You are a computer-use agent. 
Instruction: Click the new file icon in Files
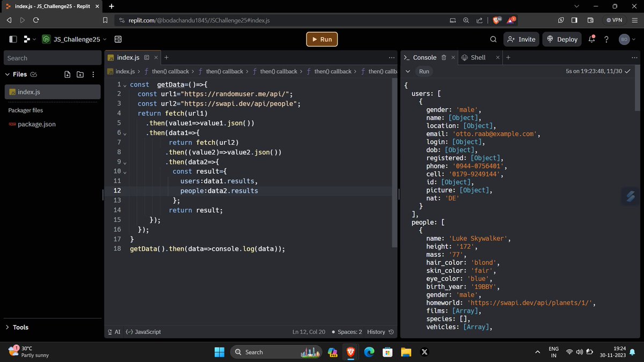(x=68, y=74)
